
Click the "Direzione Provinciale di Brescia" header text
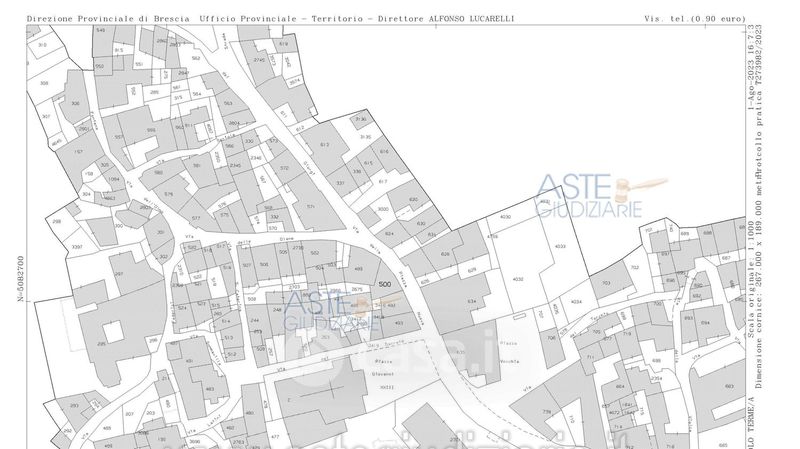coord(108,19)
